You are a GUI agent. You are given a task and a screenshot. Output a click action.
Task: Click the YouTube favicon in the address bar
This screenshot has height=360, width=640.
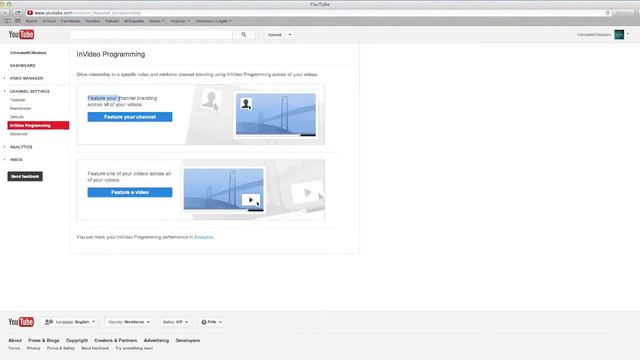(30, 13)
